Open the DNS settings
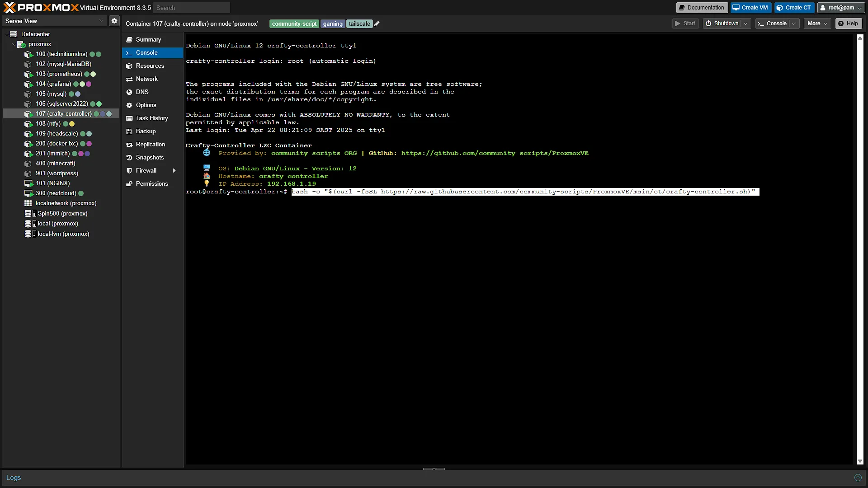868x488 pixels. click(152, 92)
